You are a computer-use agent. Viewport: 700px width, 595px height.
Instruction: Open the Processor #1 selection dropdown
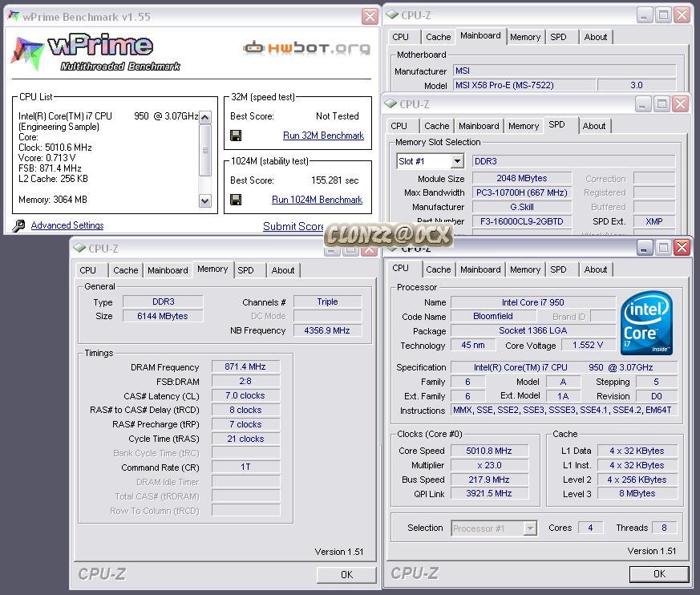(x=529, y=528)
